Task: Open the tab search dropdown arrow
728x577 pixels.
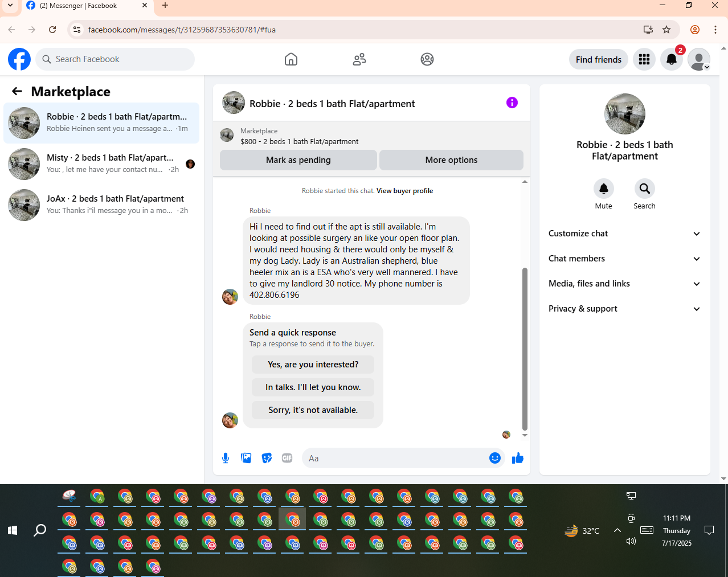Action: 10,6
